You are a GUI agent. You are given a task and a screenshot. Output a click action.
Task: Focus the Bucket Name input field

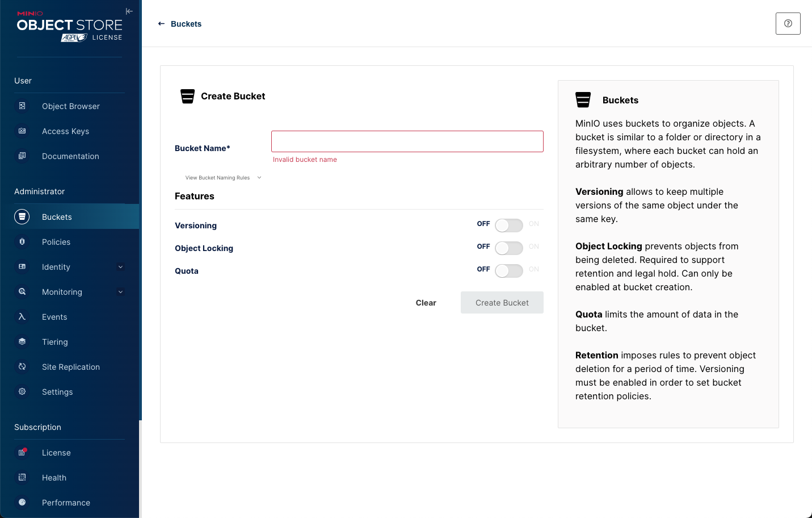pyautogui.click(x=407, y=141)
